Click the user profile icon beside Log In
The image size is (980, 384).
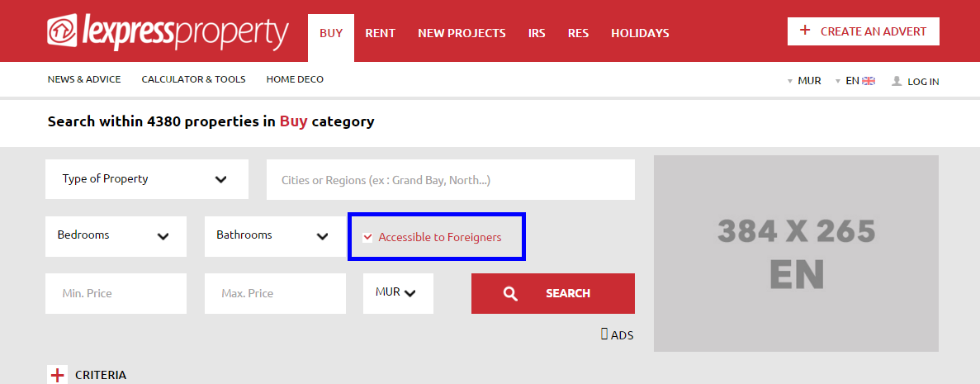897,81
